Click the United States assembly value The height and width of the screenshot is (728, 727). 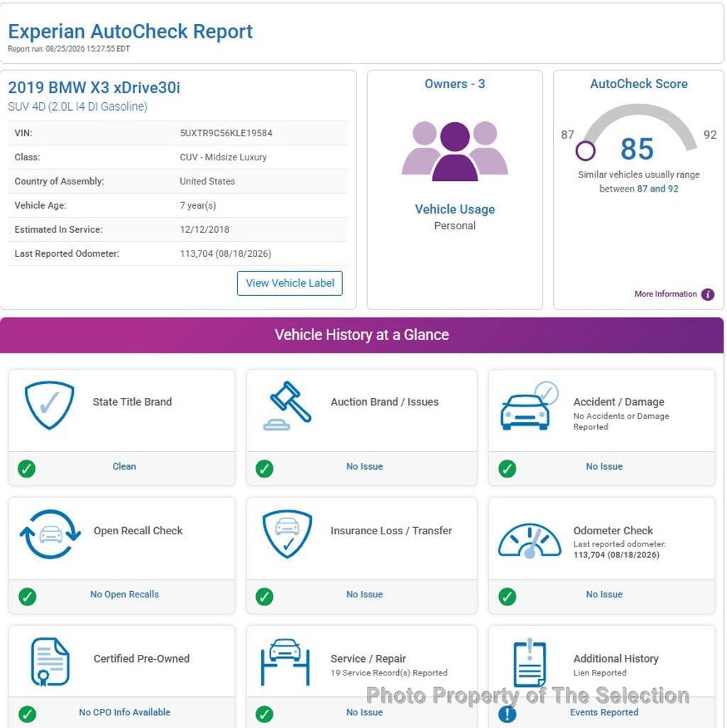207,182
